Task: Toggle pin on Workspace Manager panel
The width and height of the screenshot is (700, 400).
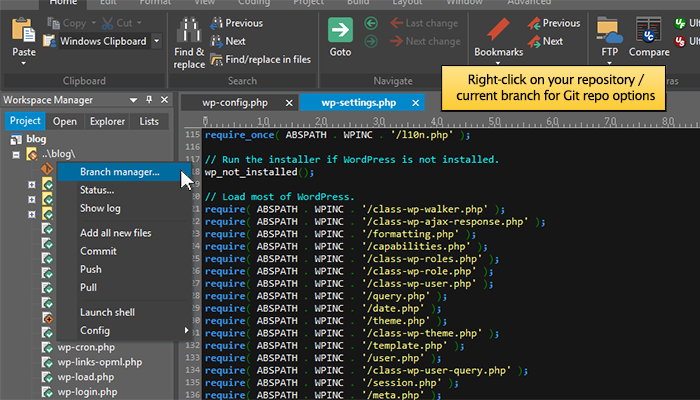Action: pos(149,100)
